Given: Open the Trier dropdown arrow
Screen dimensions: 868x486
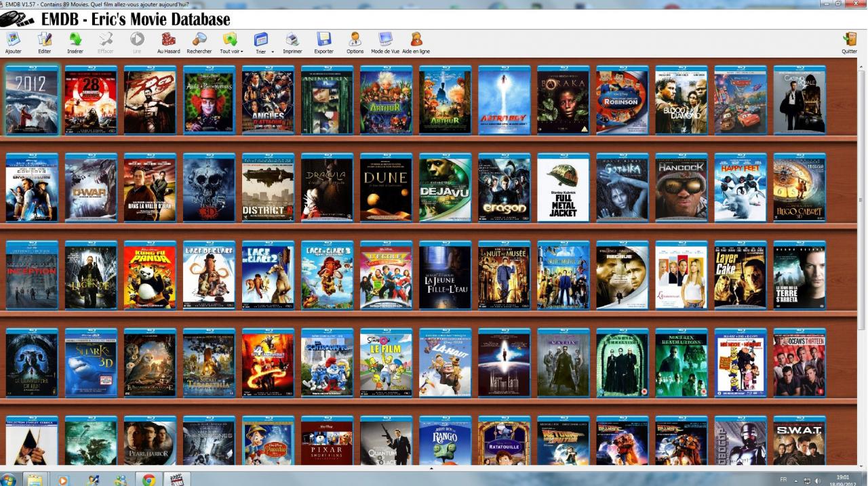Looking at the screenshot, I should coord(273,52).
